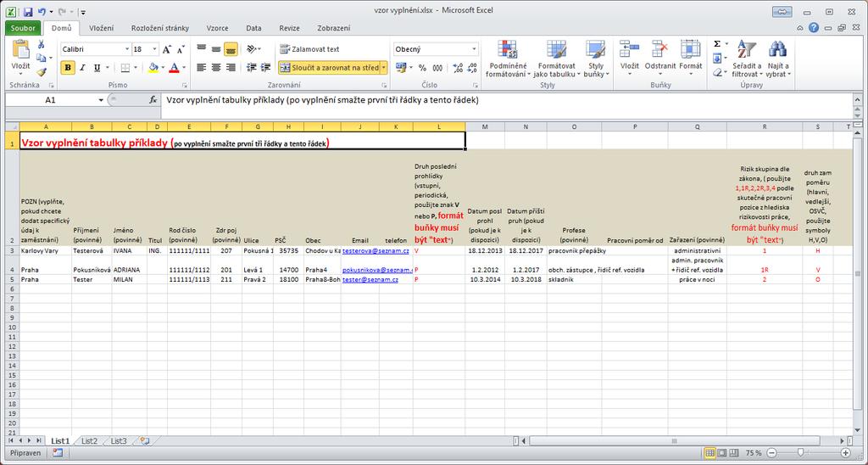Image resolution: width=868 pixels, height=465 pixels.
Task: Apply the red font color A
Action: (x=175, y=68)
